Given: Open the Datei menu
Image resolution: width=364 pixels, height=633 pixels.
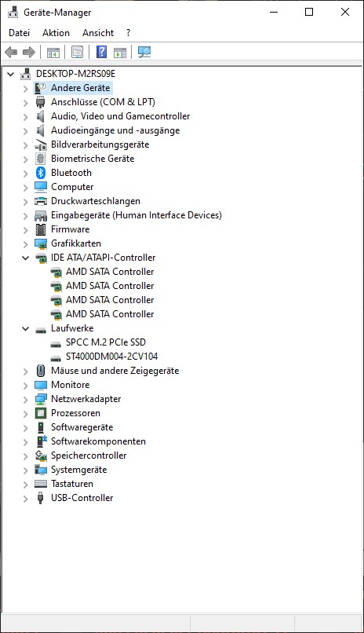Looking at the screenshot, I should point(19,33).
